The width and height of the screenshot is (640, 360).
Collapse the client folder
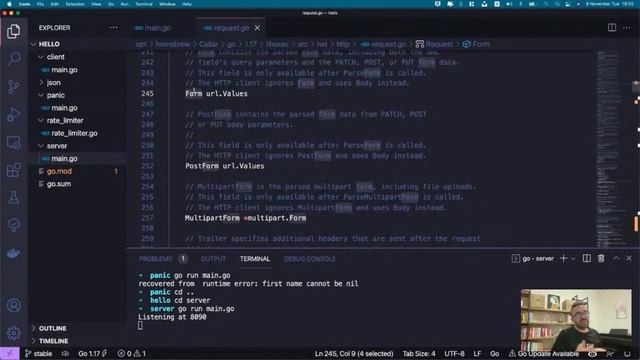pos(56,57)
